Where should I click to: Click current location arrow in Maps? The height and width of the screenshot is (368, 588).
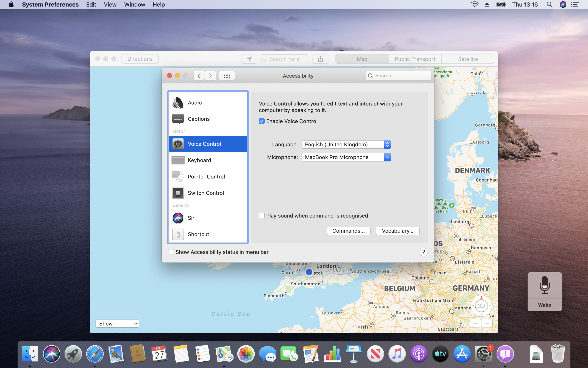click(249, 59)
